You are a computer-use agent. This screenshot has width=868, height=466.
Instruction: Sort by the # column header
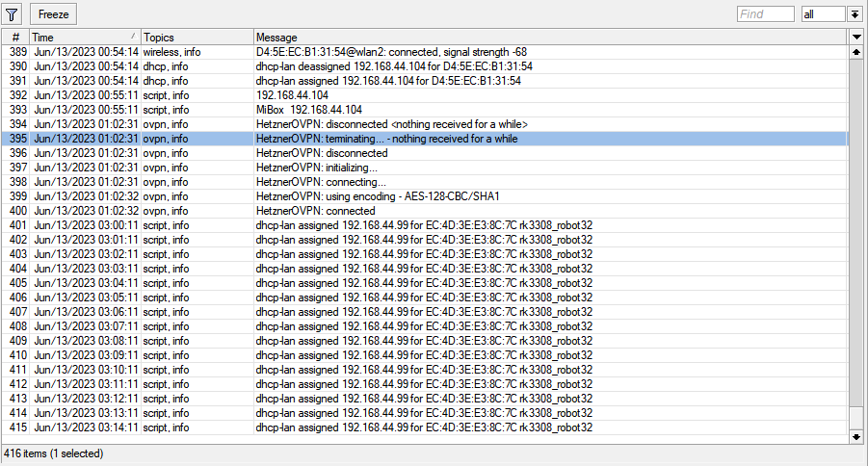[x=15, y=38]
